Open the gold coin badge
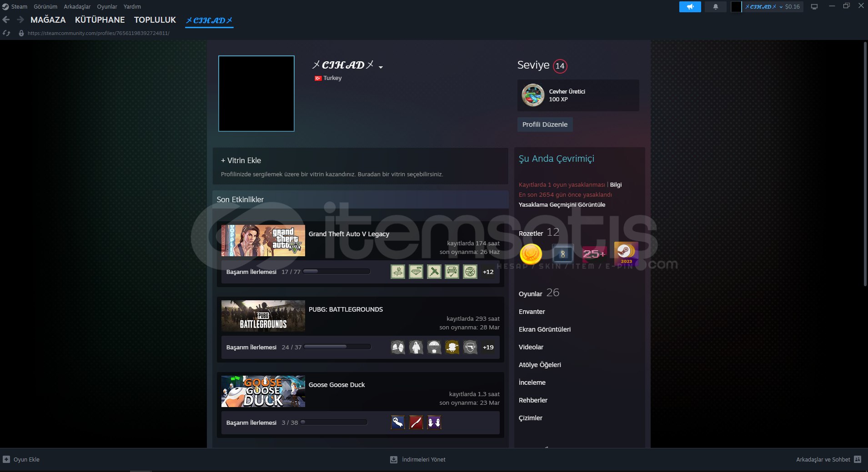This screenshot has width=868, height=472. 531,253
